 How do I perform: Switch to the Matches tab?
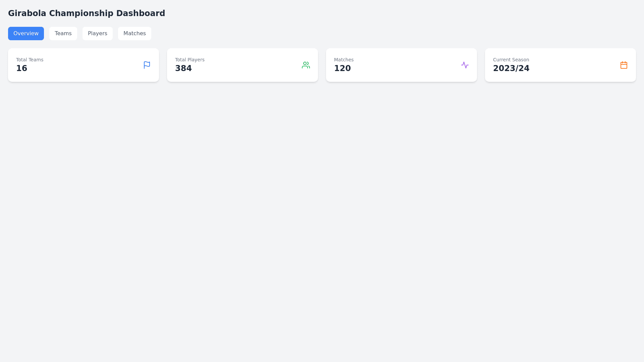click(x=135, y=33)
